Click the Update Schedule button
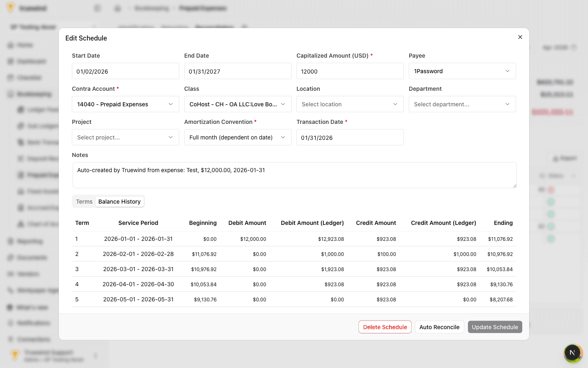The height and width of the screenshot is (368, 588). [495, 327]
